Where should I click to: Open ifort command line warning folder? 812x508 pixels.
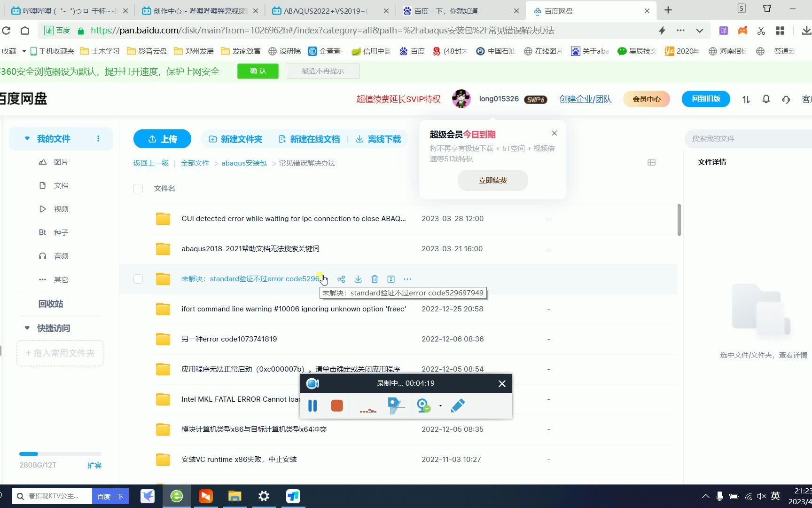point(294,309)
